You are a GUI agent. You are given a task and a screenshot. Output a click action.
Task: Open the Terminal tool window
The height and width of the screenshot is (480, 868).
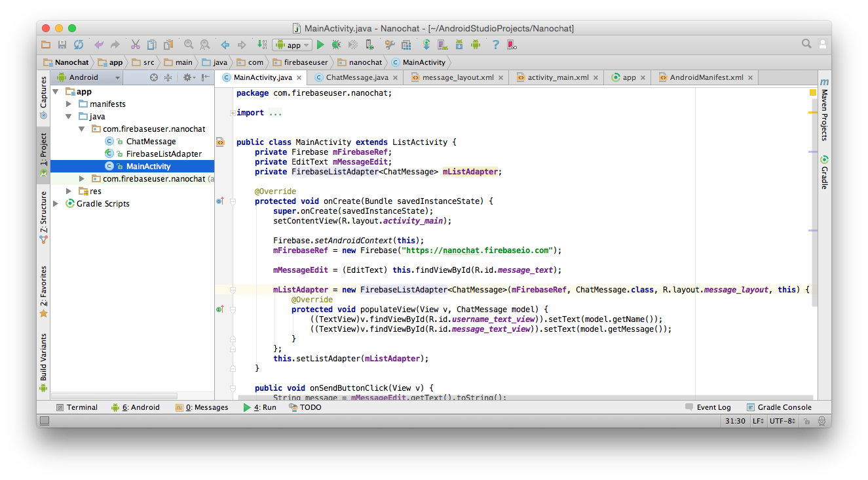click(x=77, y=407)
